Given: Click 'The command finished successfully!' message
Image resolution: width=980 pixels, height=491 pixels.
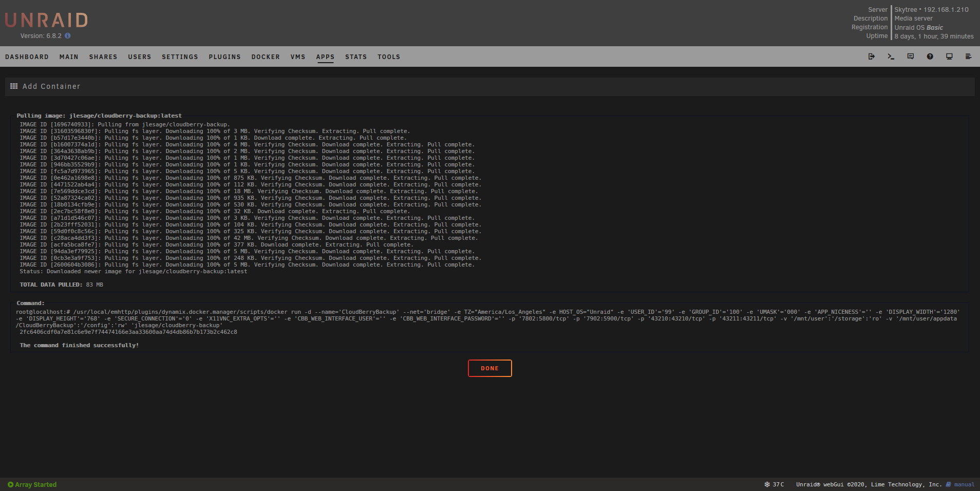Looking at the screenshot, I should coord(79,345).
